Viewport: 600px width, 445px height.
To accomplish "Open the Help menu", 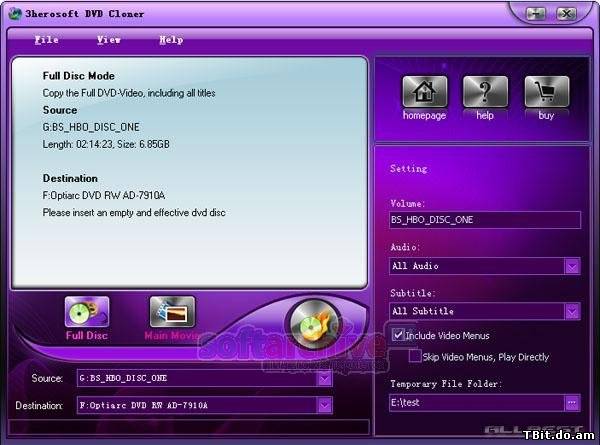I will 171,40.
